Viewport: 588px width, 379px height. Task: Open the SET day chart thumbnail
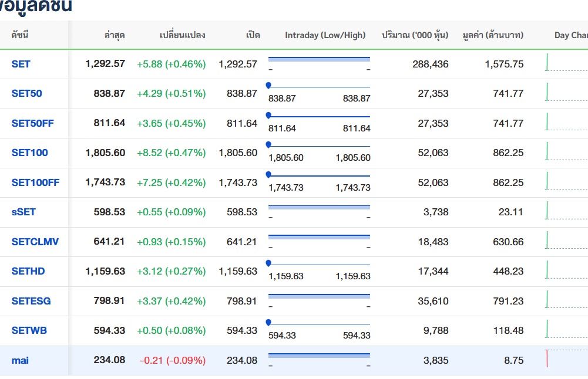point(566,63)
